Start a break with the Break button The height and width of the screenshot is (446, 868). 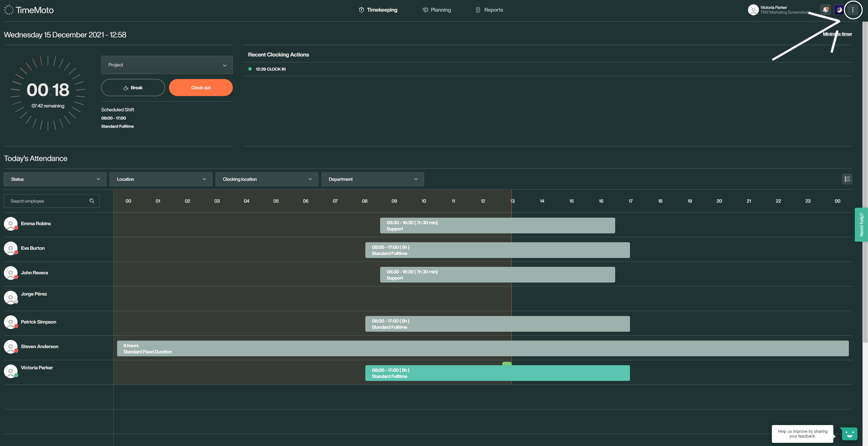133,88
